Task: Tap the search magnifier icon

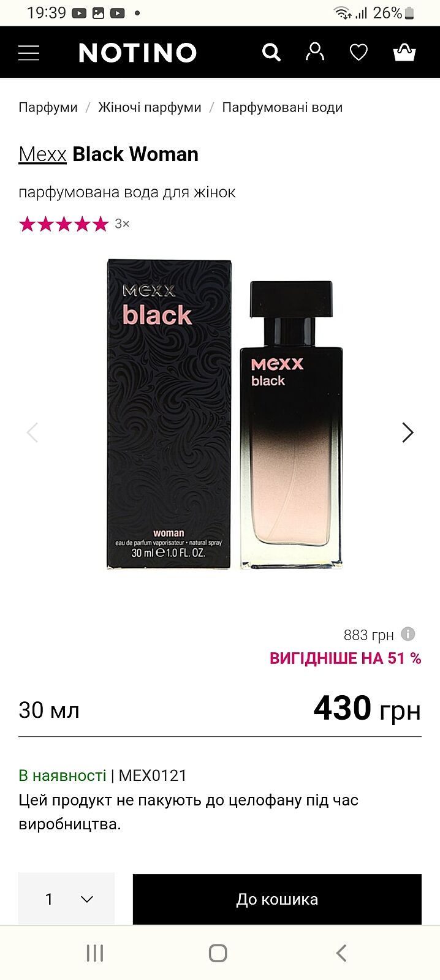Action: point(271,53)
